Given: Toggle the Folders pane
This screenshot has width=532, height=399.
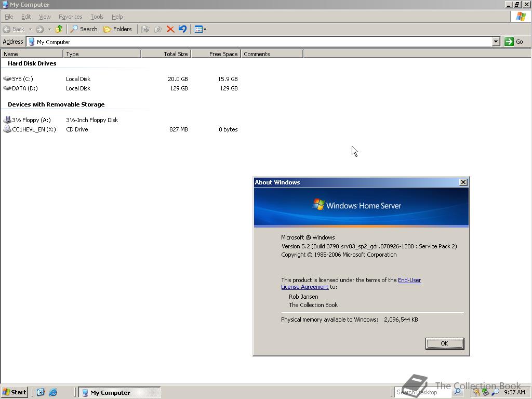Looking at the screenshot, I should tap(117, 29).
